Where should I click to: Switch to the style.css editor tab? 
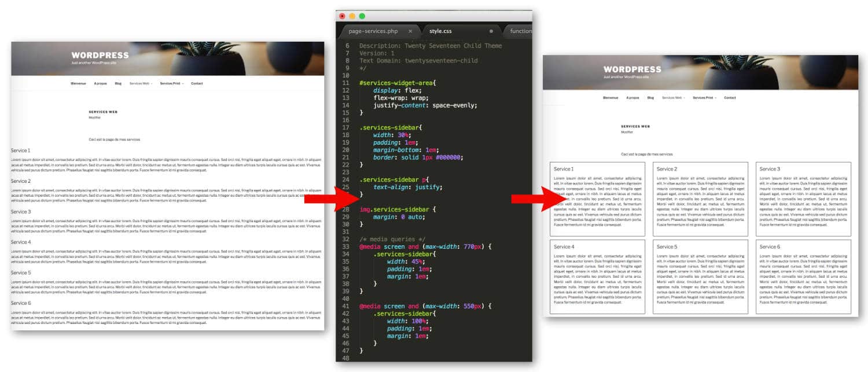(x=440, y=31)
